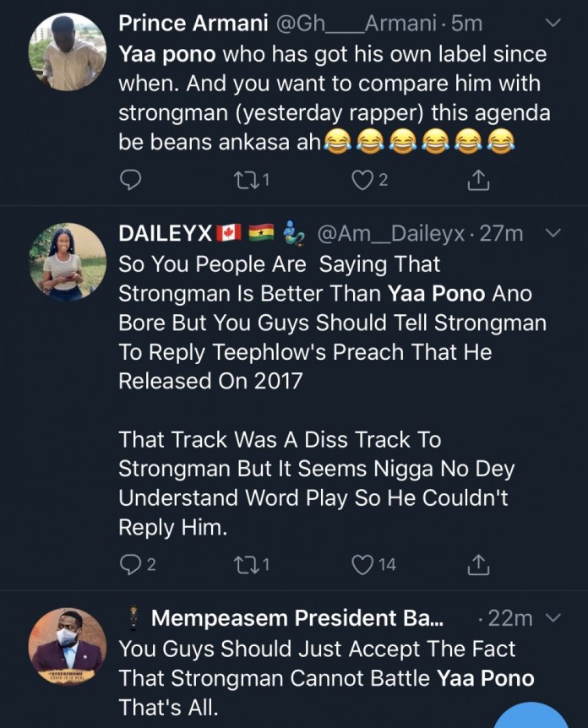588x728 pixels.
Task: Like DAILEYX's tweet with 14 likes
Action: pyautogui.click(x=364, y=563)
